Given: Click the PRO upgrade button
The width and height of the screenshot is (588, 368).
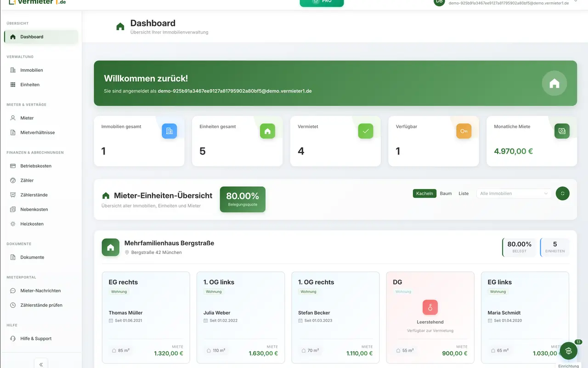Looking at the screenshot, I should (x=322, y=3).
